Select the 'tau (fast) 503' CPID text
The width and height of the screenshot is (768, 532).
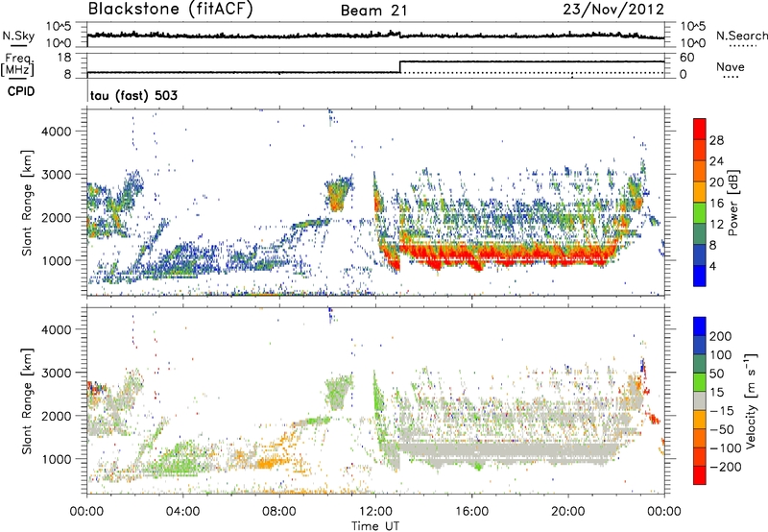coord(133,95)
